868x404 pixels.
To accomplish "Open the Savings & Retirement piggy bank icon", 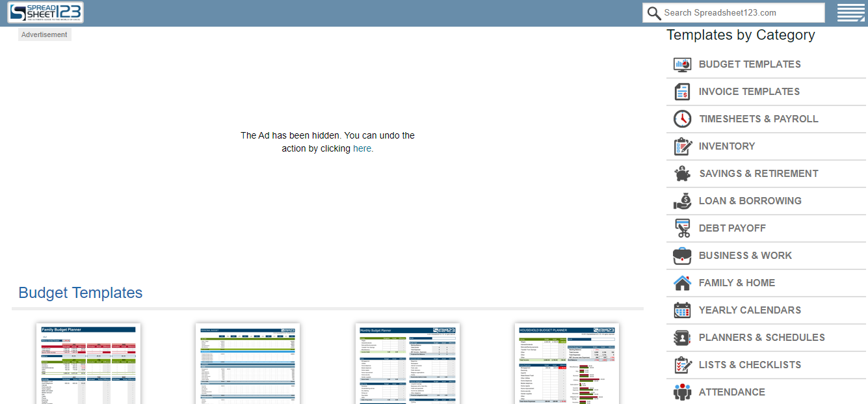I will (682, 174).
